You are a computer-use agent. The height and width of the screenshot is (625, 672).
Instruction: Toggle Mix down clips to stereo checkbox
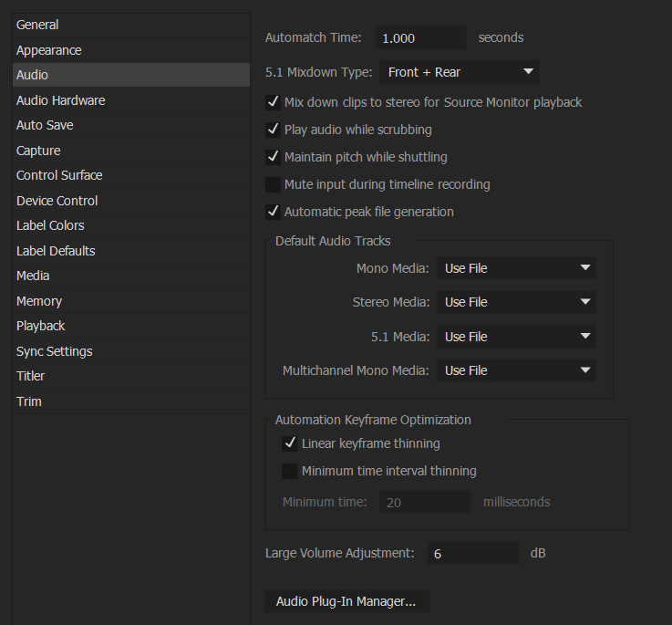pyautogui.click(x=273, y=102)
